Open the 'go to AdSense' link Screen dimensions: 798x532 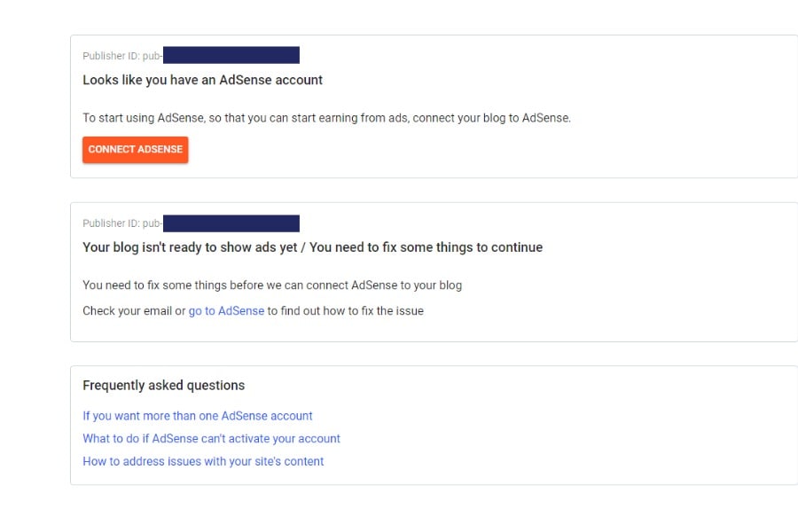click(x=226, y=310)
